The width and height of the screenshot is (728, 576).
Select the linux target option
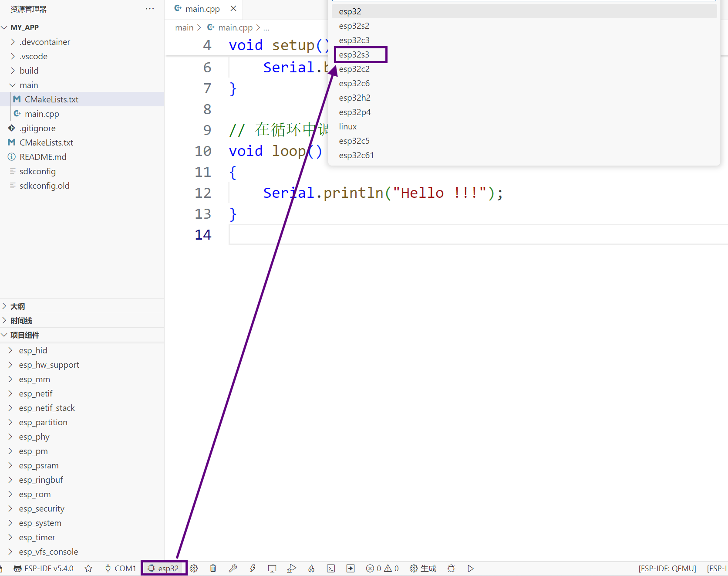[348, 126]
